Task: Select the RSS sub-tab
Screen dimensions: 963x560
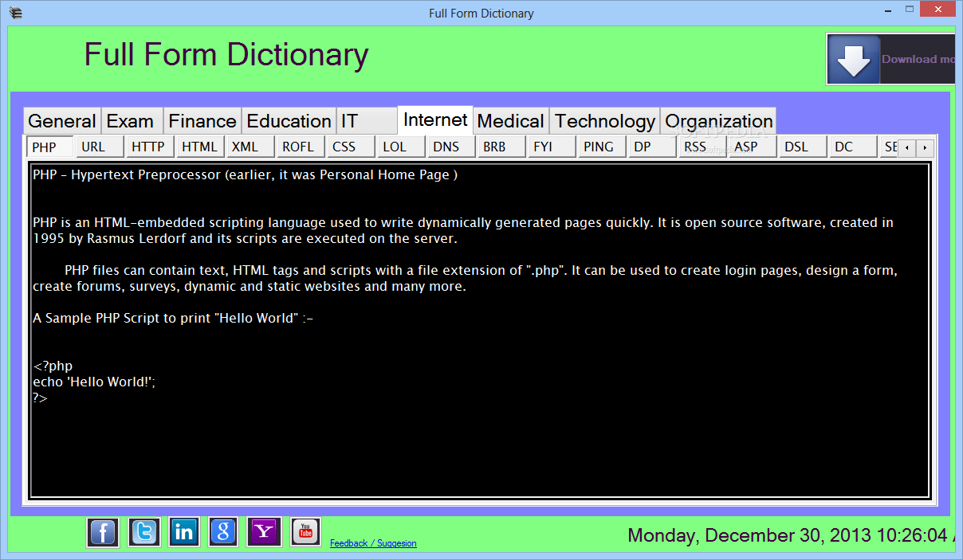Action: (x=698, y=147)
